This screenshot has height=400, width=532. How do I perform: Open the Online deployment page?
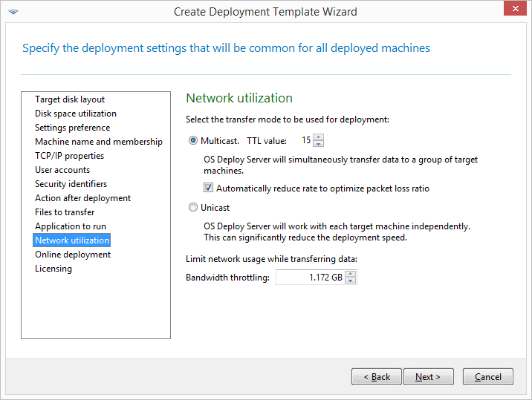pos(73,255)
